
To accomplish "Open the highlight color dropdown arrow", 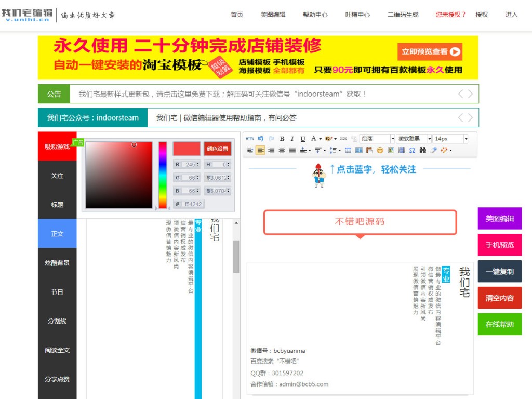I will 335,139.
